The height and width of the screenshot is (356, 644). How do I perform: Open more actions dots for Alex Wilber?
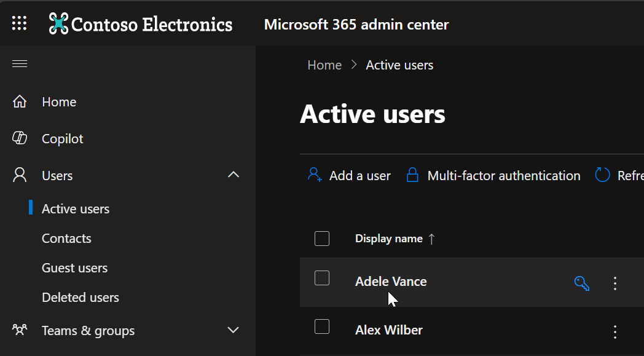(615, 332)
